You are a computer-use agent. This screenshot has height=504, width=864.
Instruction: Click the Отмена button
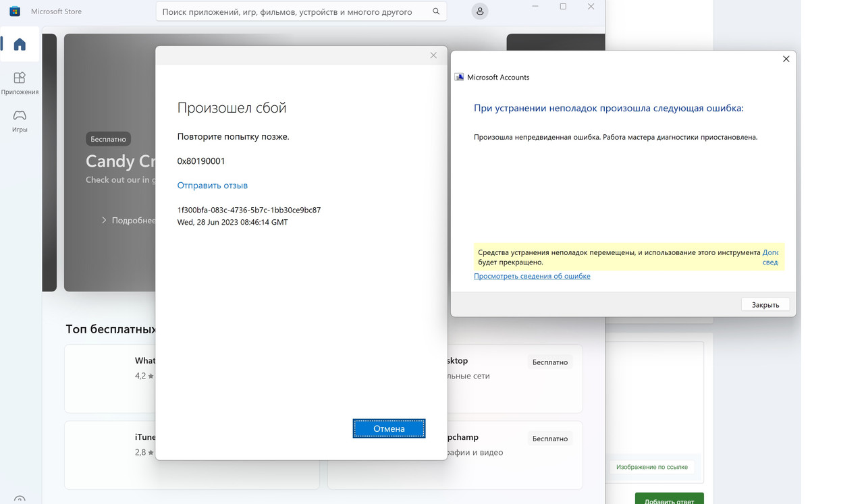pos(389,428)
